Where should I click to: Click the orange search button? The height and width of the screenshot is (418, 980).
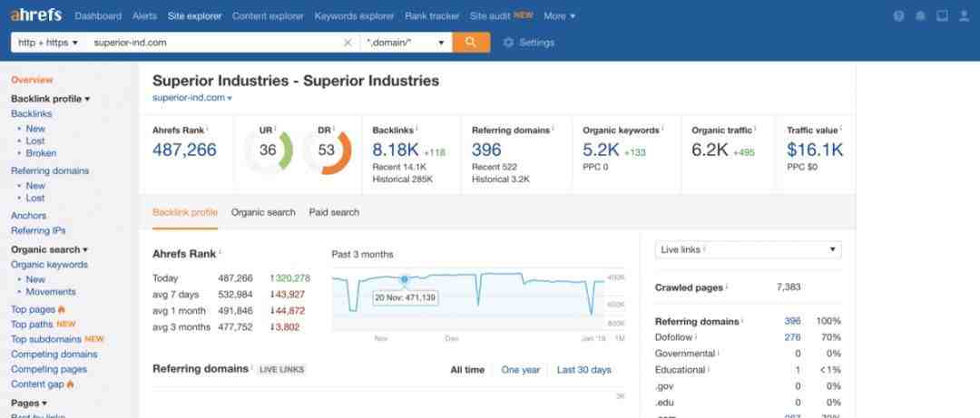pos(471,43)
